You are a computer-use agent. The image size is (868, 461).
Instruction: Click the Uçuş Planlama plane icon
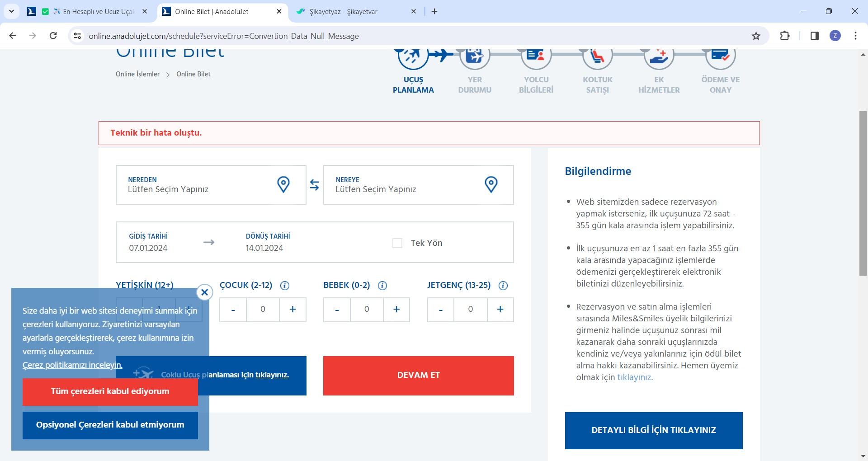point(412,55)
